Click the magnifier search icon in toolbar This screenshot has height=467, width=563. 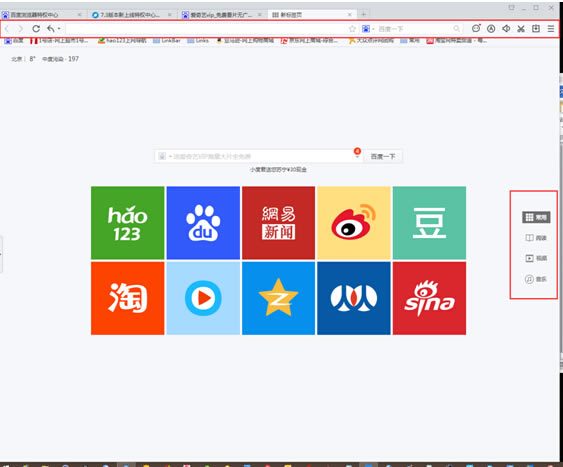(456, 29)
